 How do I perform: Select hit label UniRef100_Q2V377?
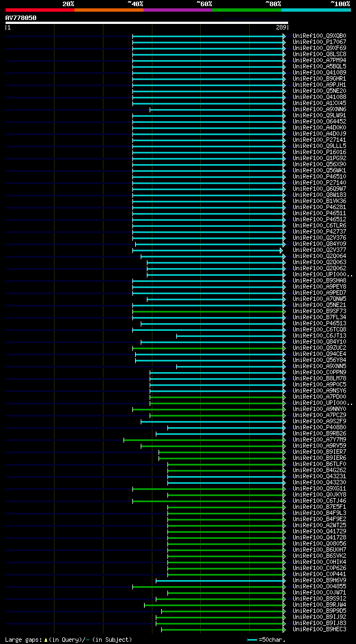click(x=319, y=250)
